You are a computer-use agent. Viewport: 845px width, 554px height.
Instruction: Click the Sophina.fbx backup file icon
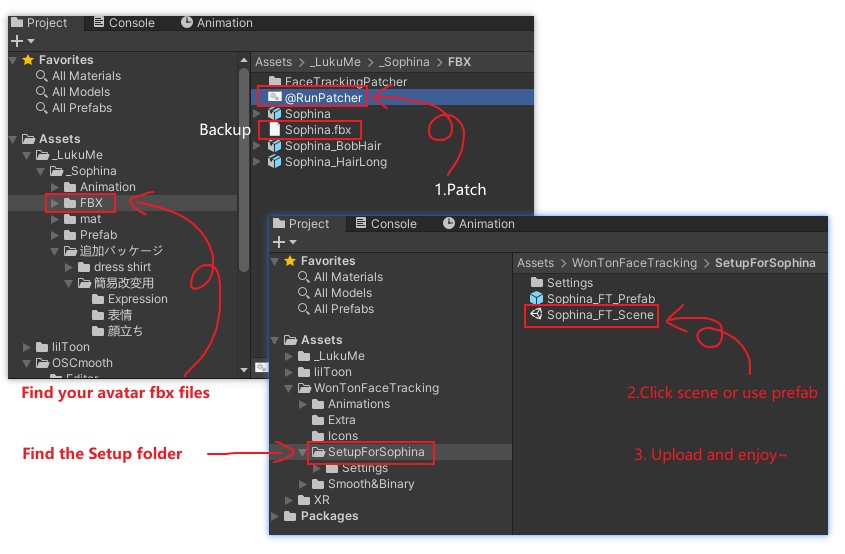coord(275,129)
